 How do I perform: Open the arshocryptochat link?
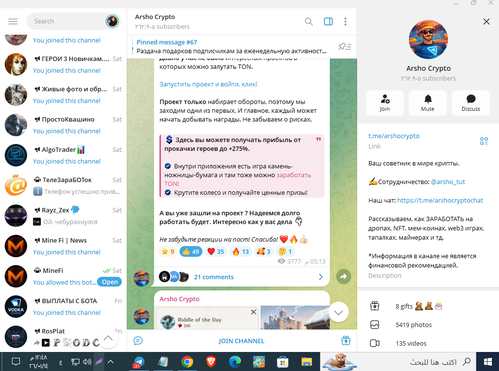click(440, 201)
